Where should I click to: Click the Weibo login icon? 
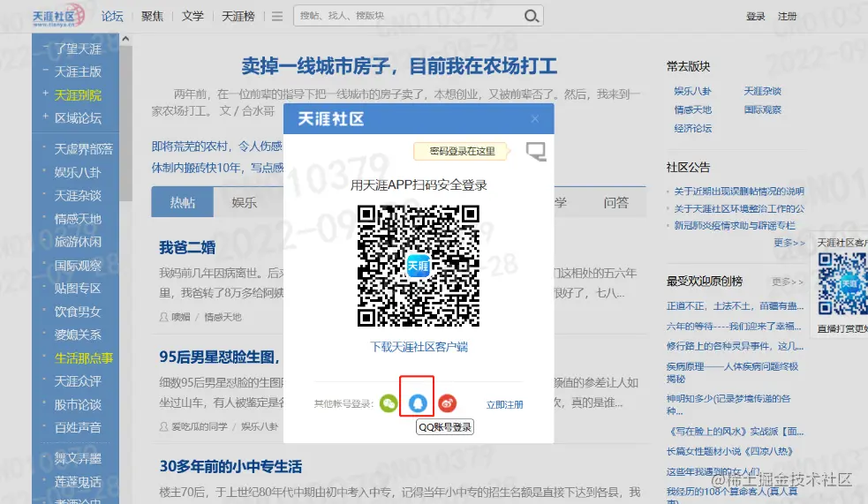tap(448, 403)
